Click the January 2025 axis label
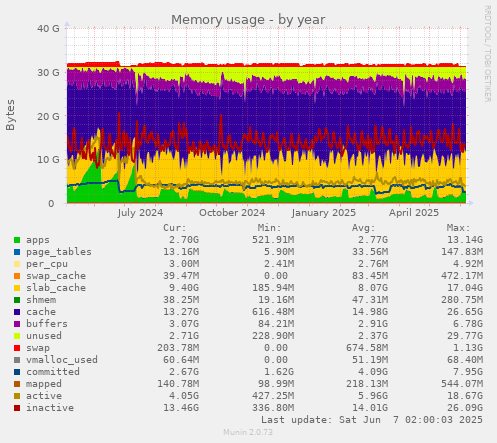The height and width of the screenshot is (443, 497). click(324, 213)
